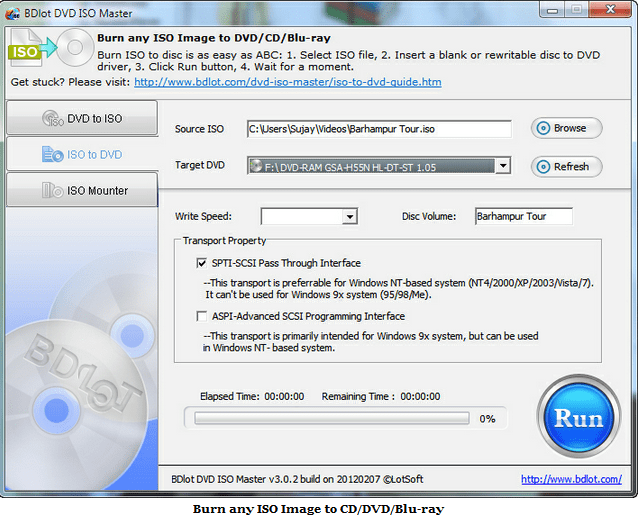The image size is (640, 520).
Task: Visit http://www.bdlot.com/ footer link
Action: pyautogui.click(x=571, y=479)
